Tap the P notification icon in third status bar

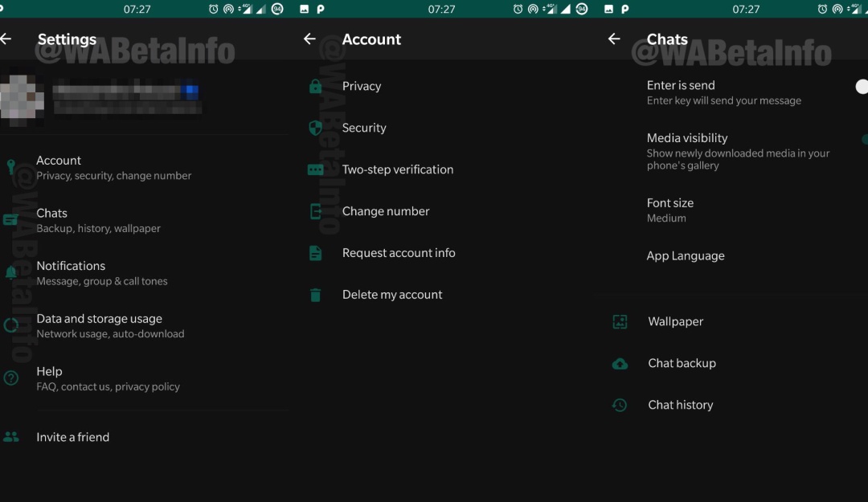(624, 9)
